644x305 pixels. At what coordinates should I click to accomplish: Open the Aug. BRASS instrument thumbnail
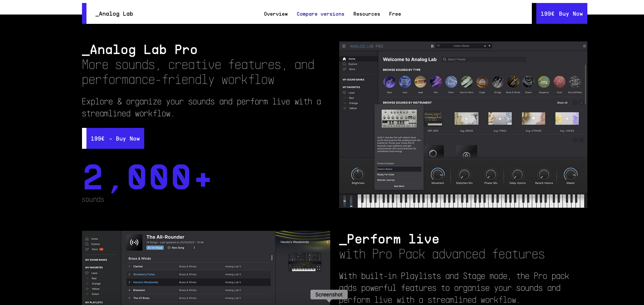(x=467, y=119)
